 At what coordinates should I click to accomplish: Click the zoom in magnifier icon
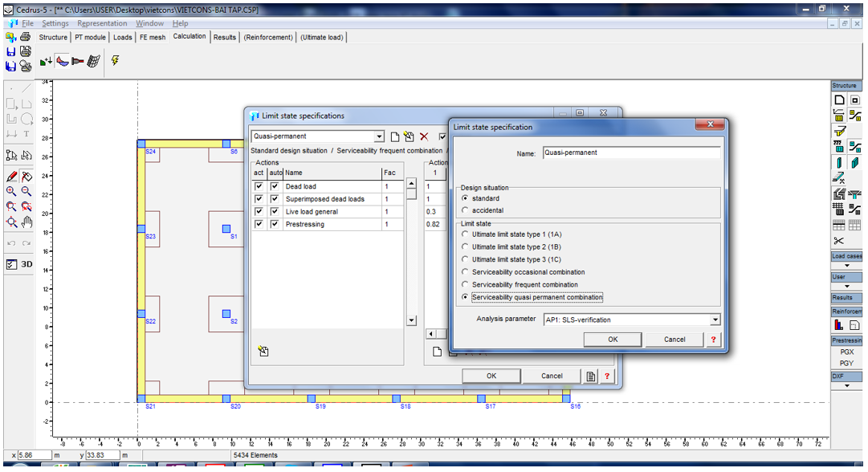pos(11,192)
